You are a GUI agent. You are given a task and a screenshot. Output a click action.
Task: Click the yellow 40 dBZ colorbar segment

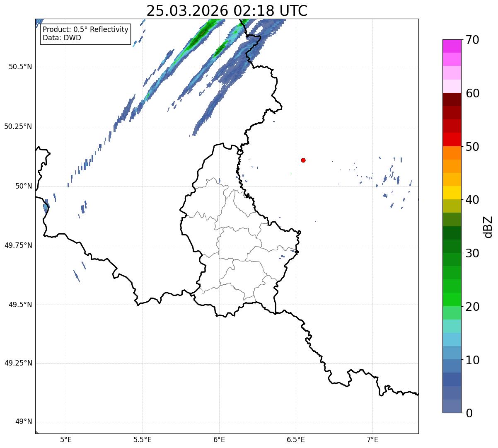pyautogui.click(x=452, y=193)
